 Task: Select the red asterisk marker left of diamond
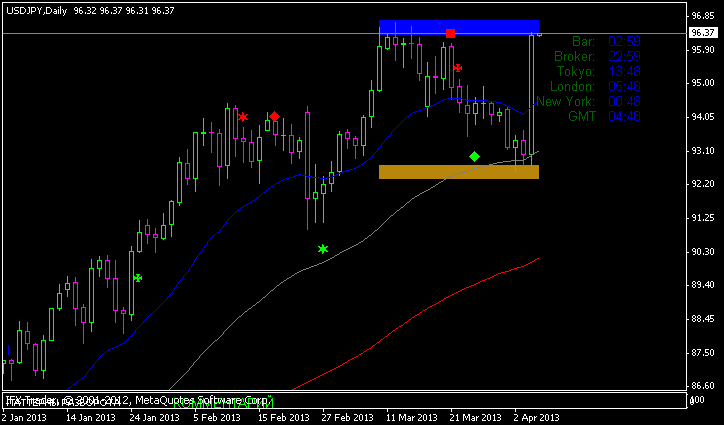[243, 117]
